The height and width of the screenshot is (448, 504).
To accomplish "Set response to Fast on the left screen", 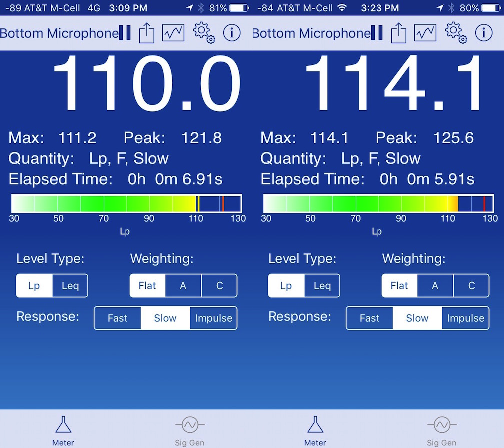I will tap(118, 318).
